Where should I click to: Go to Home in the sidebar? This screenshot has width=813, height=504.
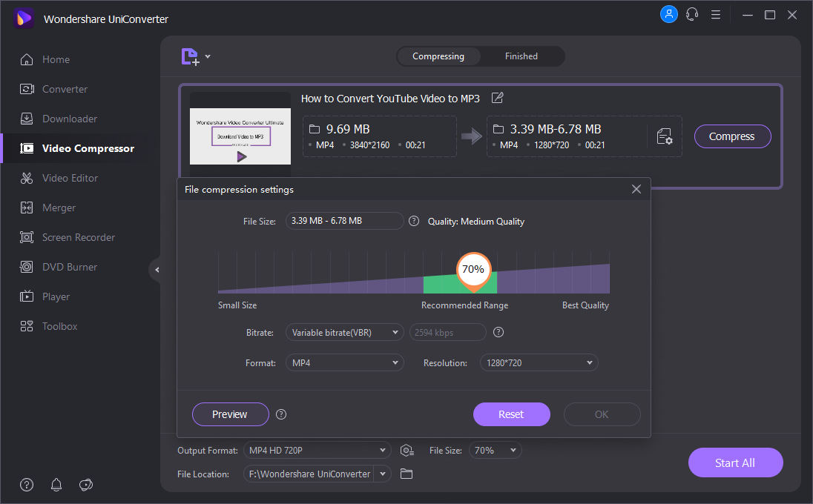[x=56, y=59]
